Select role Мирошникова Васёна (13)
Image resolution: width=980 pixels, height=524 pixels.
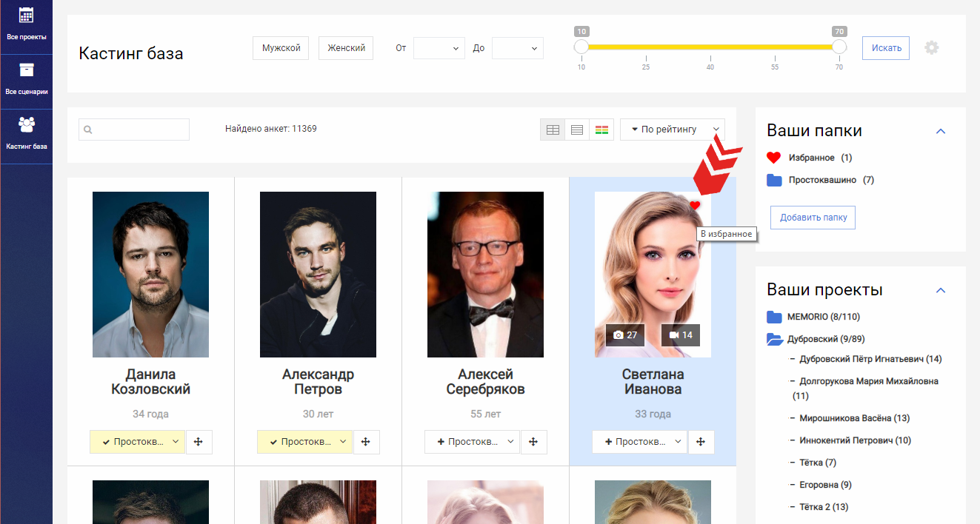click(x=855, y=418)
